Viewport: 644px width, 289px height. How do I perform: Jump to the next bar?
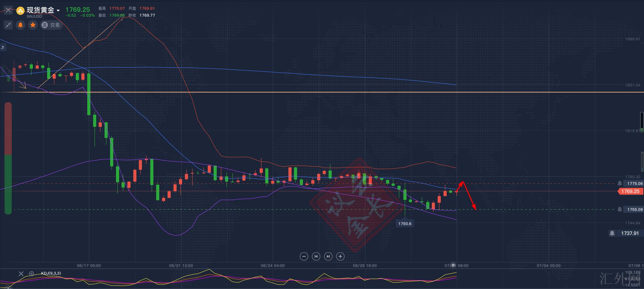tap(328, 256)
